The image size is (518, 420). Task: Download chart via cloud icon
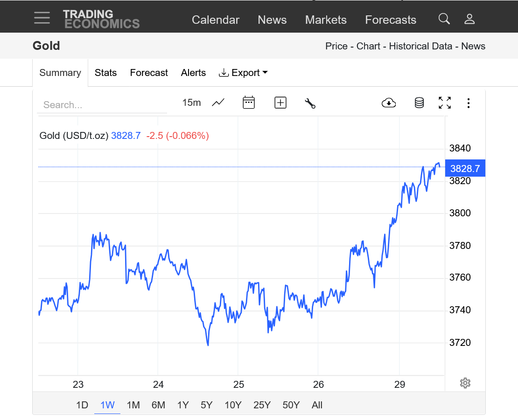(389, 103)
